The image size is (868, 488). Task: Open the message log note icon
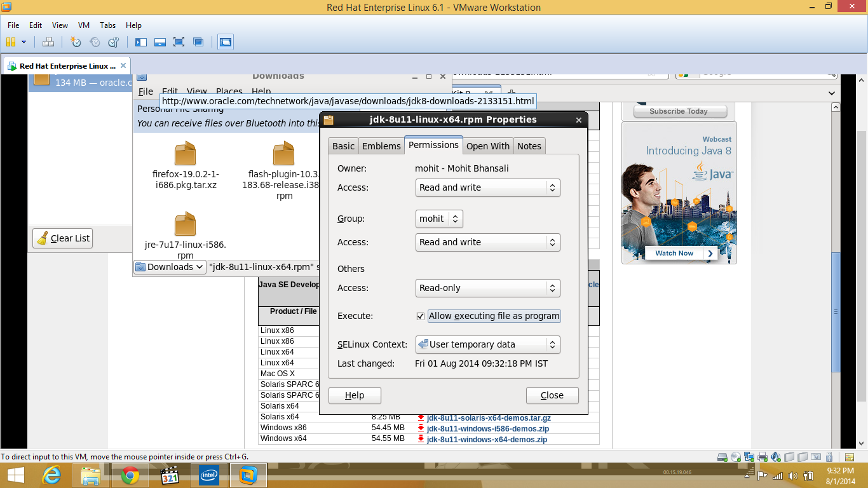[x=850, y=457]
